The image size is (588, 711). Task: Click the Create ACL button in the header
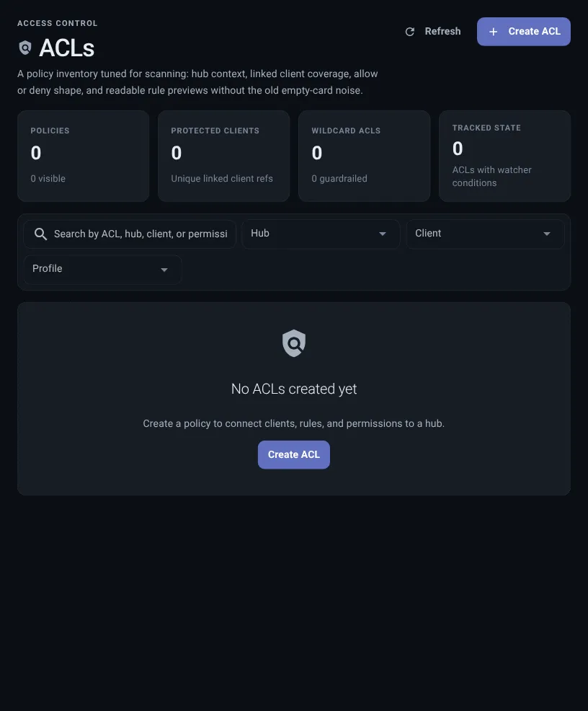tap(524, 31)
